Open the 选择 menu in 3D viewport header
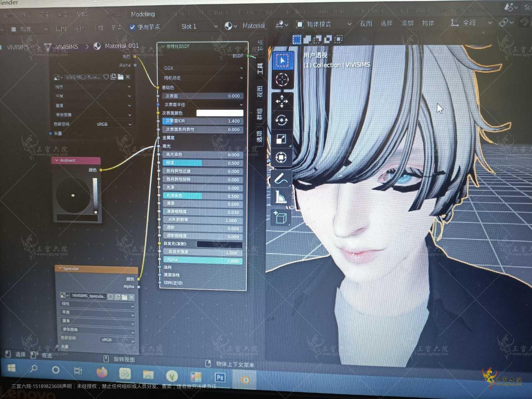Viewport: 532px width, 399px height. [386, 23]
